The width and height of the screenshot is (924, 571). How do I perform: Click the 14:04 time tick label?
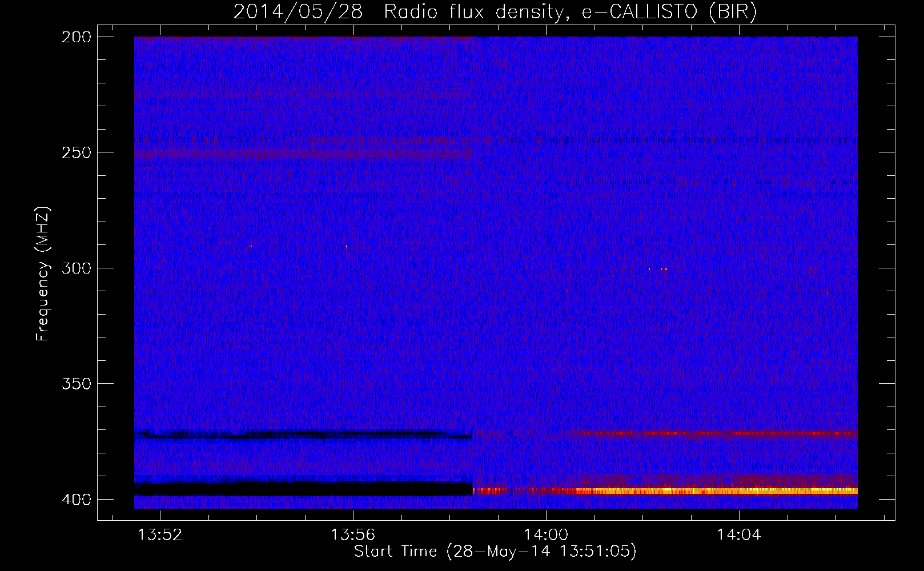pos(740,534)
